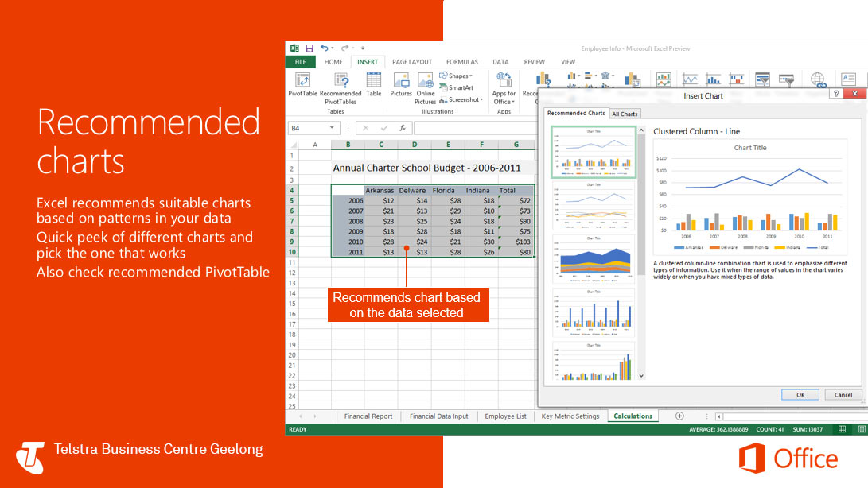
Task: Insert SmartArt graphic
Action: tap(457, 87)
